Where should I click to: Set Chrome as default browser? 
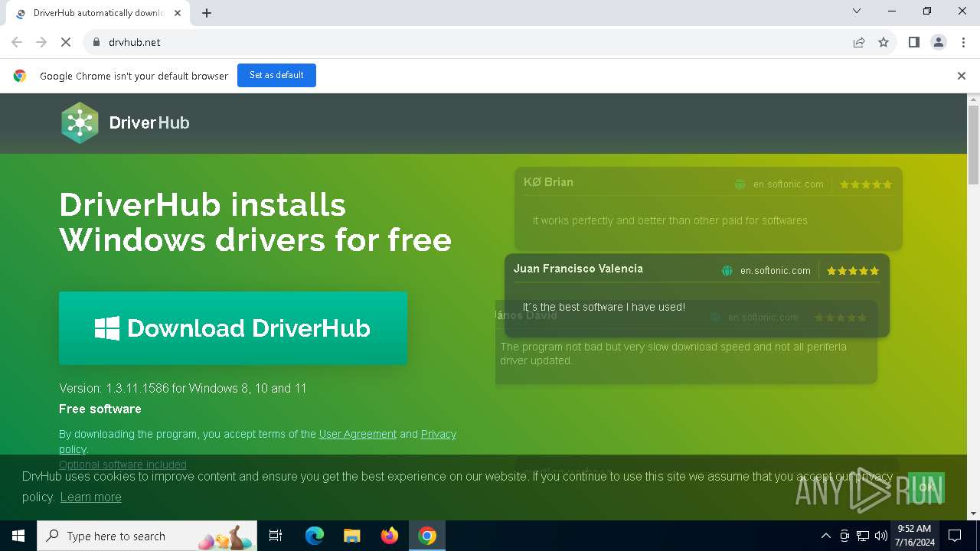(x=276, y=75)
